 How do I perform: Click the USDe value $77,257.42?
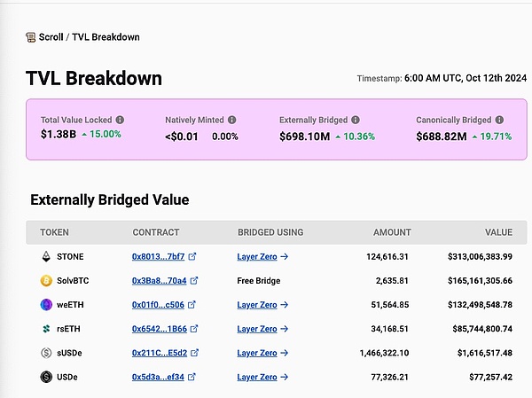(x=490, y=377)
